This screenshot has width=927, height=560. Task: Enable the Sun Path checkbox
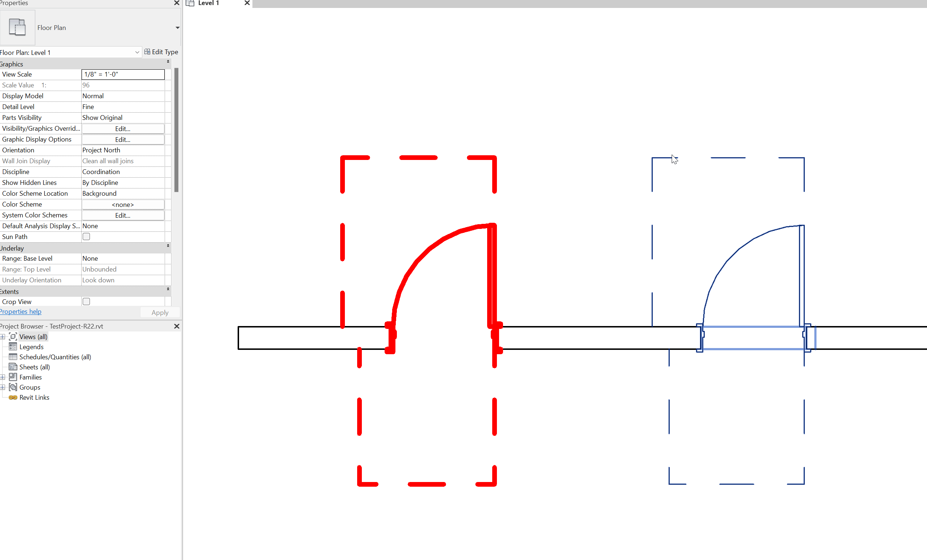pyautogui.click(x=86, y=236)
